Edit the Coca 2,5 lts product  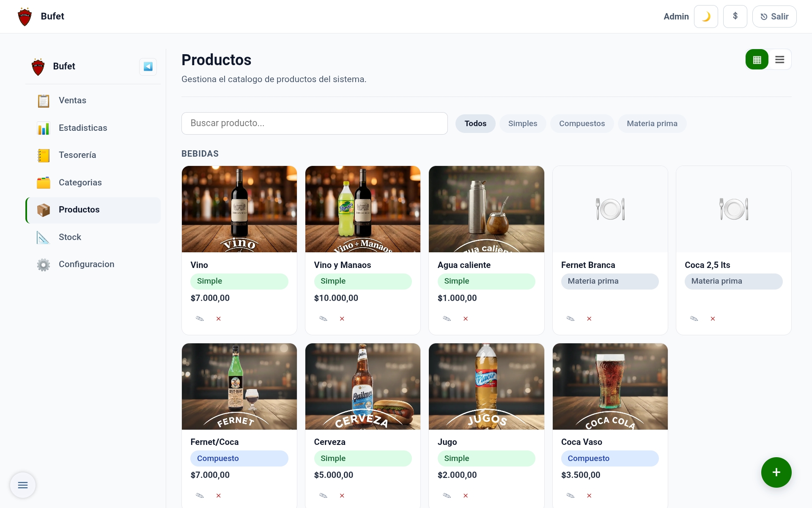tap(694, 319)
